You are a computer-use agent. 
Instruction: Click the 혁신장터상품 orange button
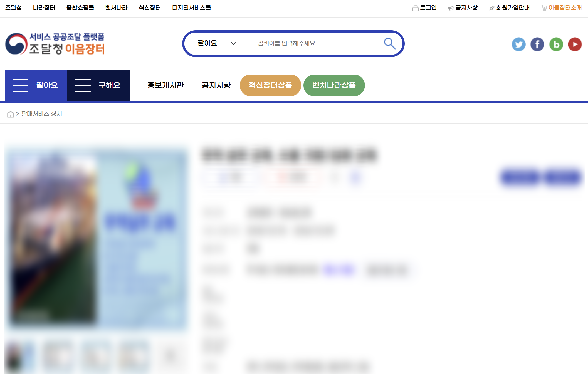[x=270, y=85]
